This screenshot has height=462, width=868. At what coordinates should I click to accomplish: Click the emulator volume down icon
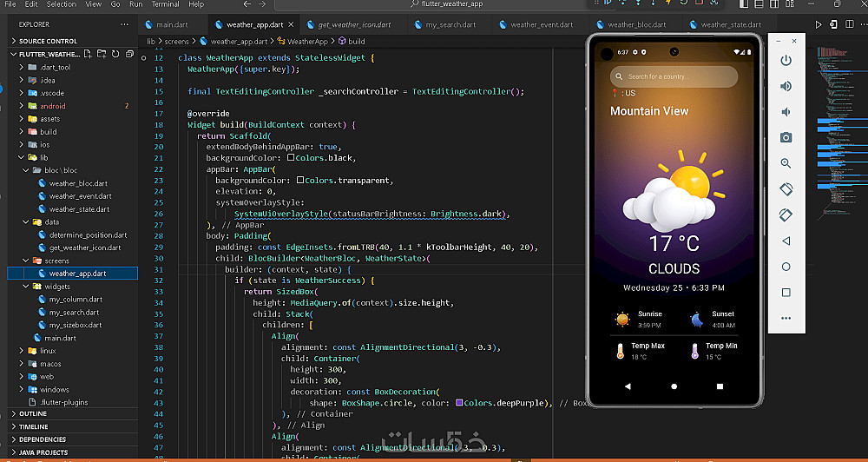(x=786, y=112)
